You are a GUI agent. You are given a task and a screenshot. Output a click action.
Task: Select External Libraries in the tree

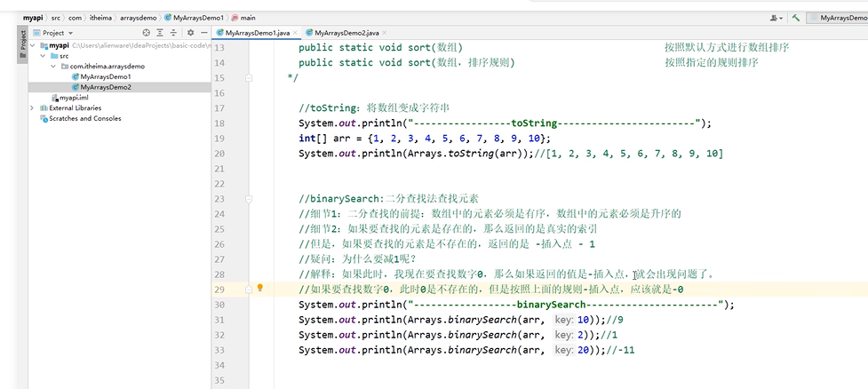point(76,107)
